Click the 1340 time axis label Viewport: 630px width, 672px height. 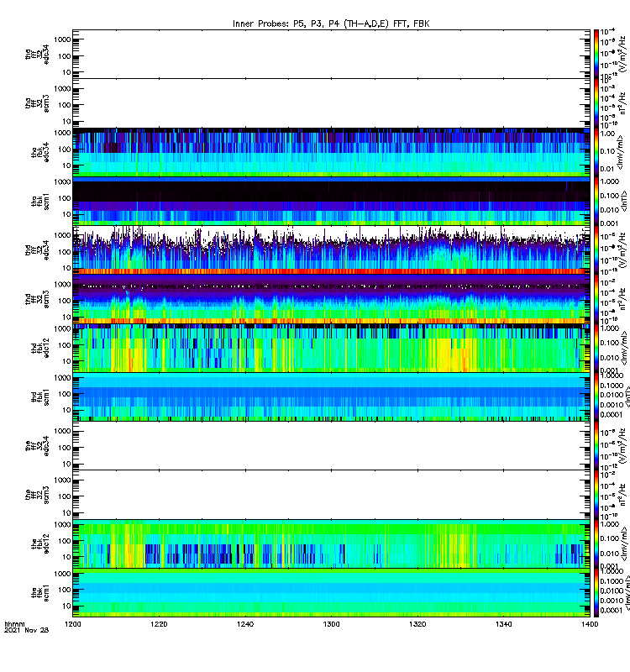click(x=503, y=624)
